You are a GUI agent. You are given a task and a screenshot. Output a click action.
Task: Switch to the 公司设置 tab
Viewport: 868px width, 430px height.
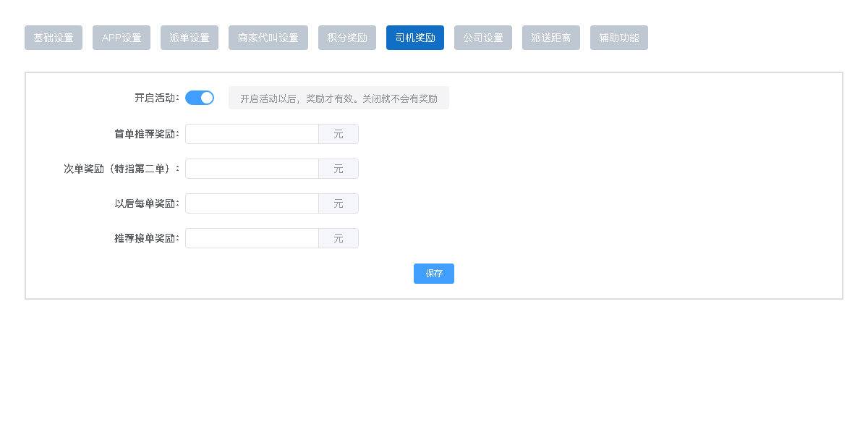click(x=482, y=38)
